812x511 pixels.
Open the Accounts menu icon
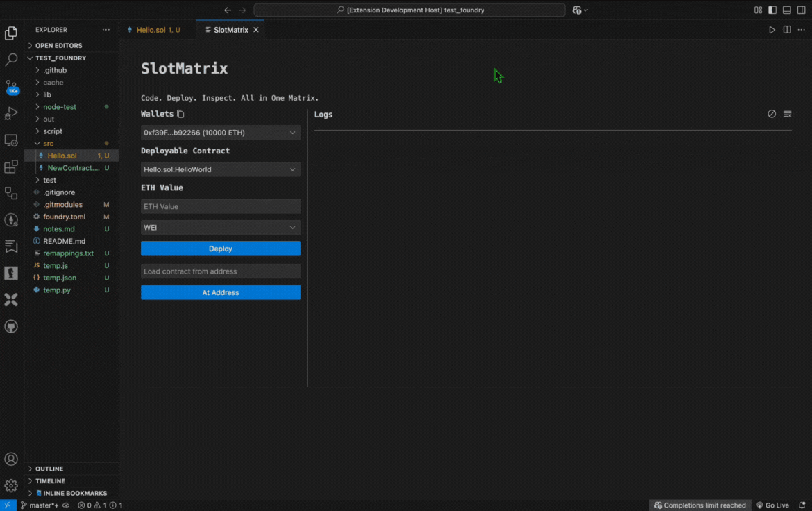(11, 459)
